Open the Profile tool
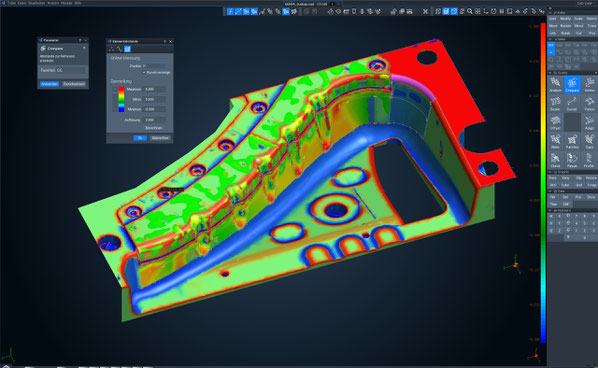The image size is (598, 368). click(x=589, y=160)
